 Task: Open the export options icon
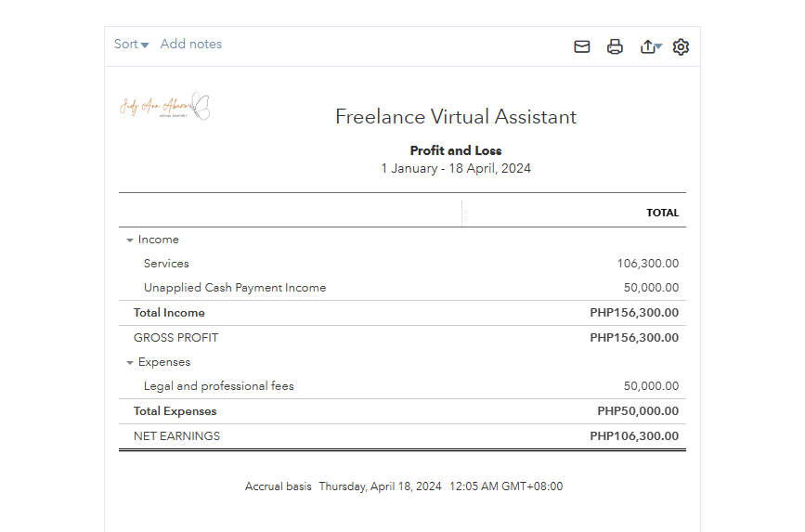click(649, 46)
